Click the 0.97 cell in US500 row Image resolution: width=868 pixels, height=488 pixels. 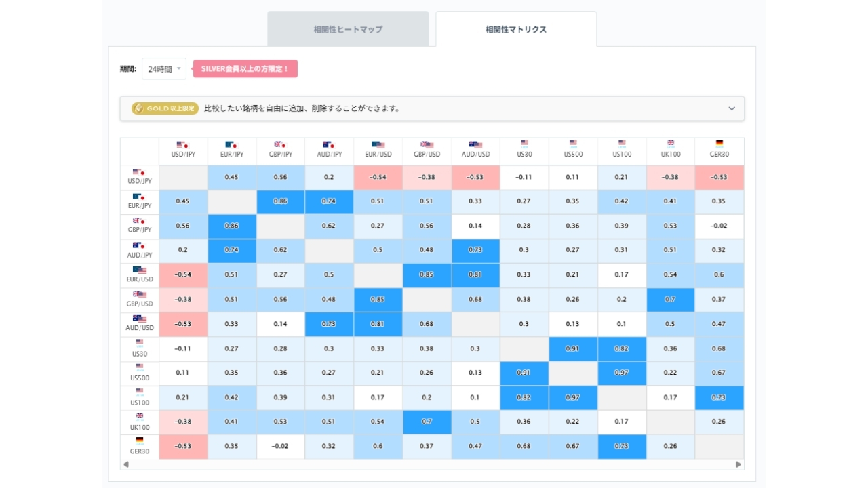coord(622,373)
